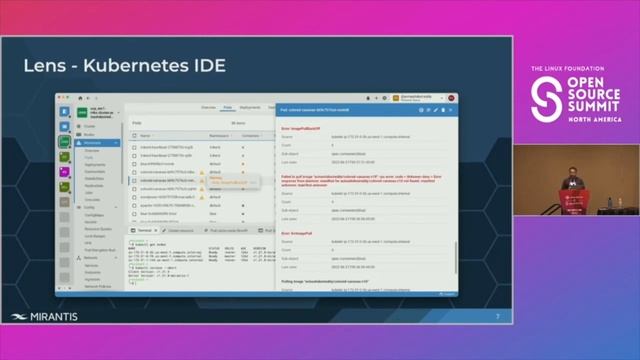This screenshot has width=640, height=360.
Task: Click the pod details panel scrollbar
Action: coord(456,257)
